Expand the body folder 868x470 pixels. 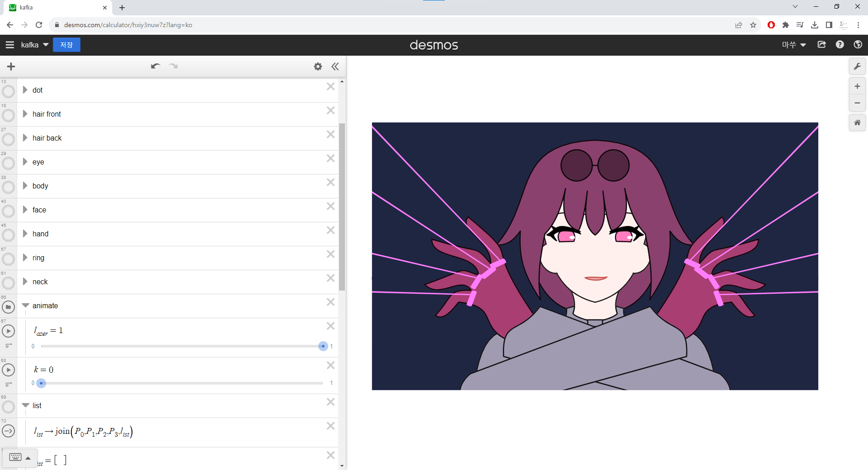click(25, 186)
